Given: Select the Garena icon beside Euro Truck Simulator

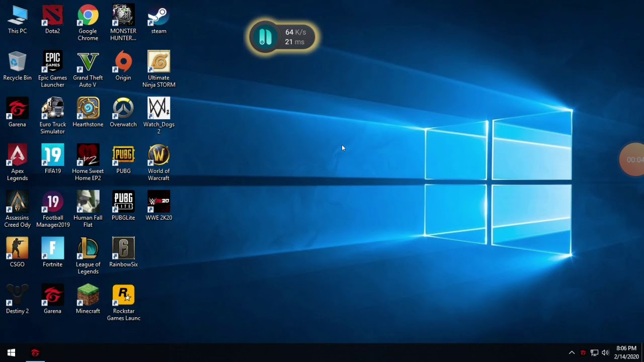Looking at the screenshot, I should click(17, 113).
